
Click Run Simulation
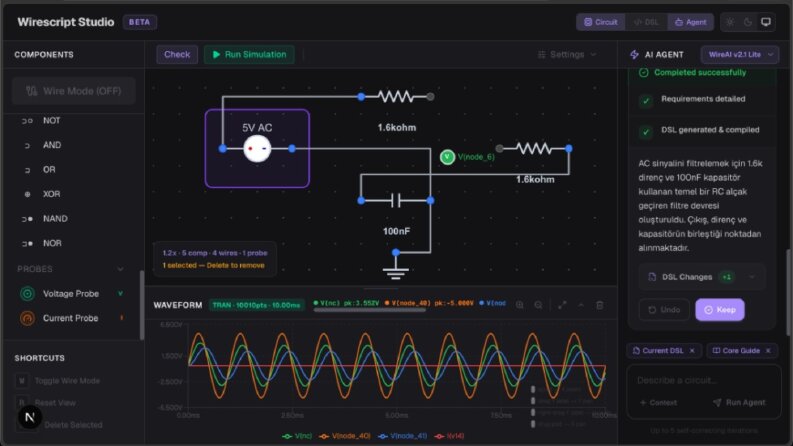coord(249,55)
